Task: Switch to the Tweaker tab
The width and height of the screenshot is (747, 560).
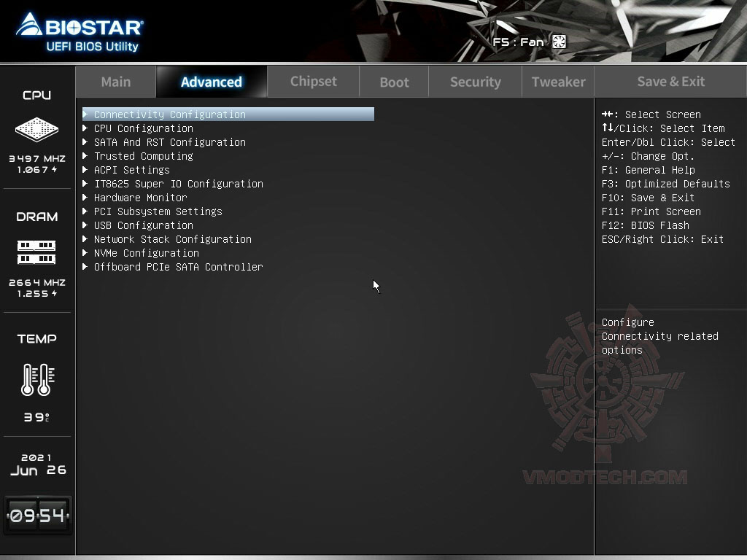Action: [558, 82]
